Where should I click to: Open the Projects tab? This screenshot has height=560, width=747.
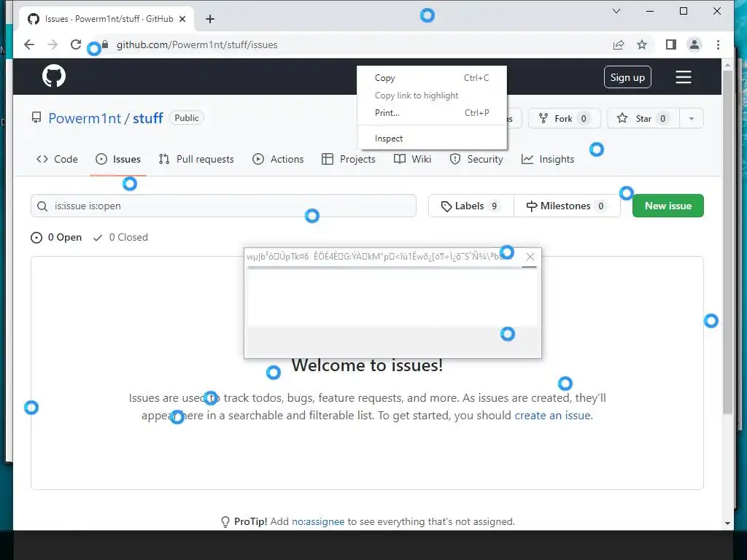click(x=349, y=159)
